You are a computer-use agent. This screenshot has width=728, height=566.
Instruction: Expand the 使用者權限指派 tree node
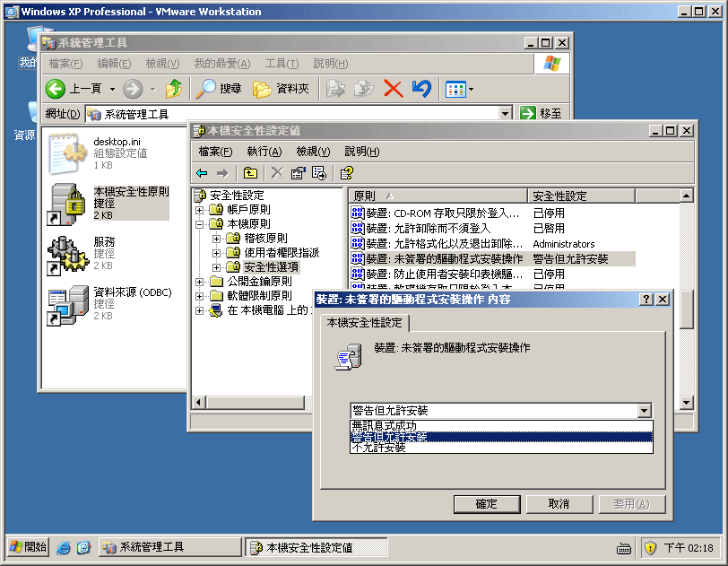click(216, 253)
